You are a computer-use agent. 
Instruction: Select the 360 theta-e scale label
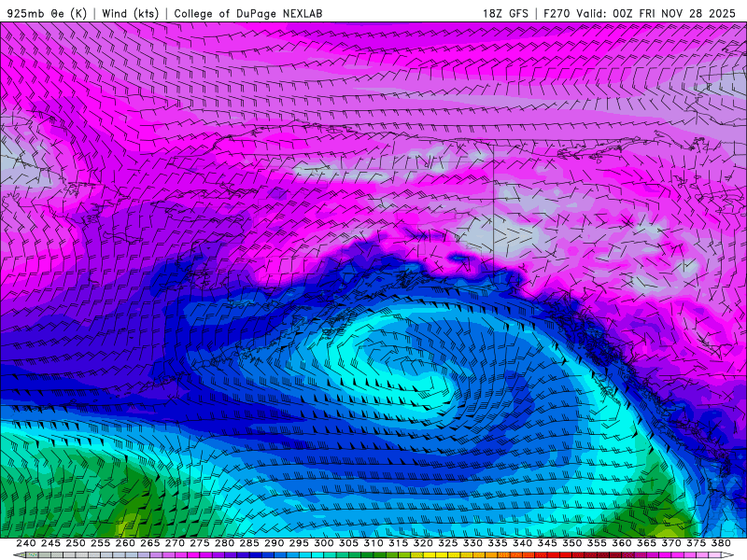click(x=621, y=543)
